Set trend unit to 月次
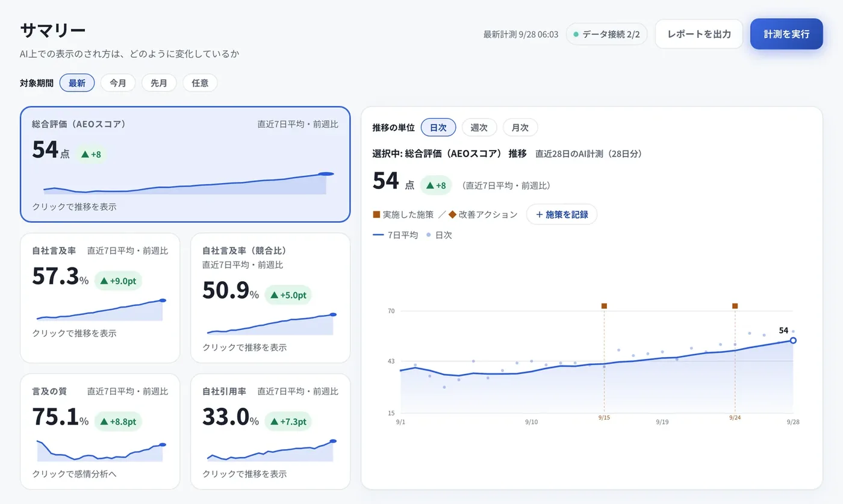This screenshot has width=843, height=504. (520, 128)
